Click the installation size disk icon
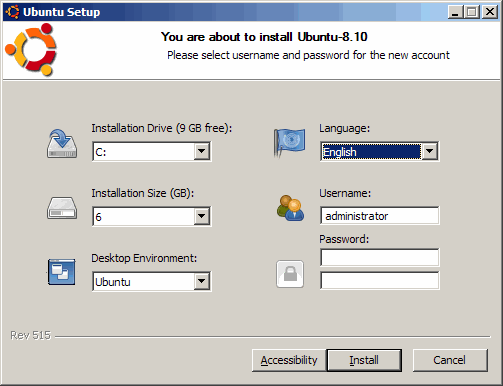This screenshot has height=386, width=503. coord(62,208)
